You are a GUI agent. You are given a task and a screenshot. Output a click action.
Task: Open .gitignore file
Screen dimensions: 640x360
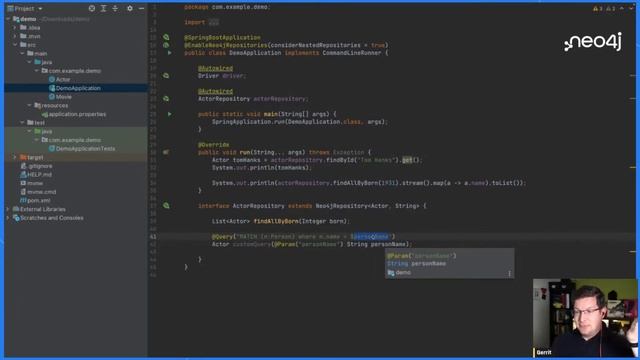point(40,166)
